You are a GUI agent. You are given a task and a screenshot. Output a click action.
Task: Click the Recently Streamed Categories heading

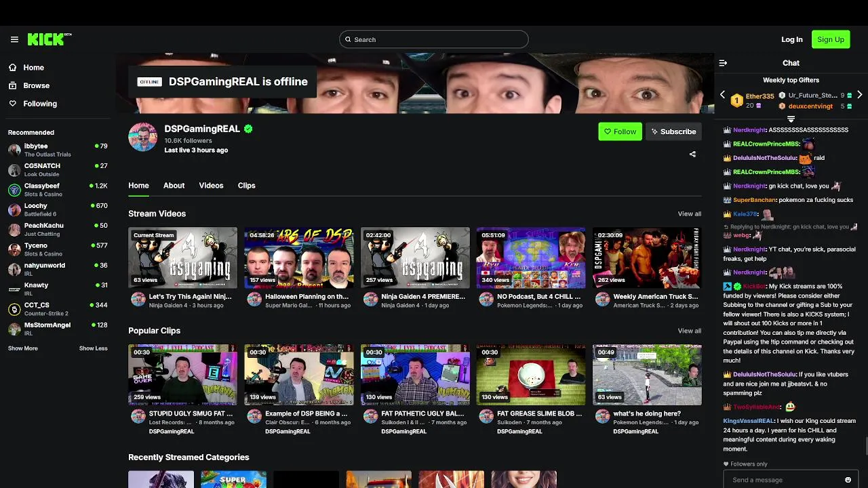click(x=189, y=457)
